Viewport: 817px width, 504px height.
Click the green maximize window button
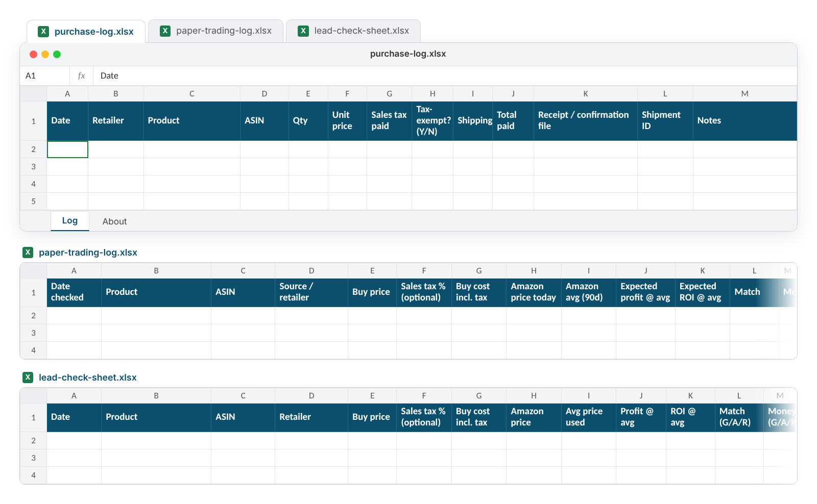coord(57,54)
